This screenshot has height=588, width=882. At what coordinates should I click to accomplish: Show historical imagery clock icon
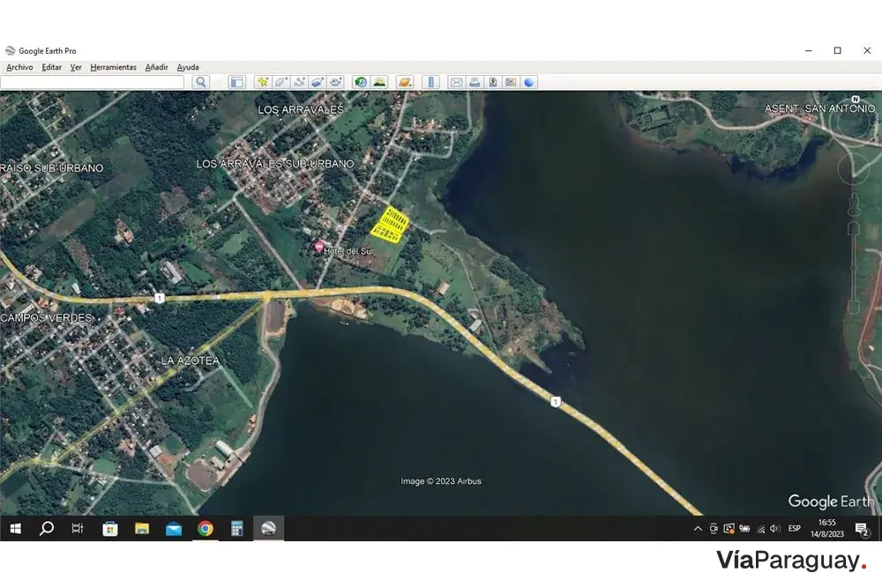tap(361, 82)
